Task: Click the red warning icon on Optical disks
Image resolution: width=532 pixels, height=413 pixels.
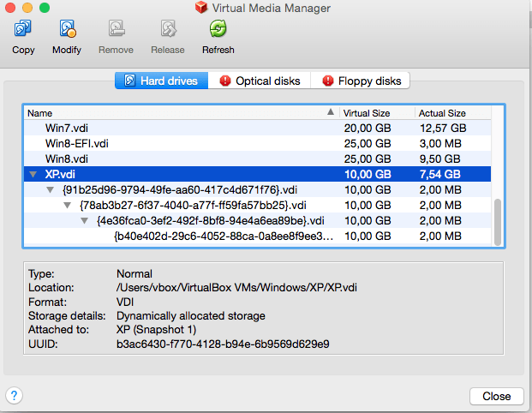Action: [225, 81]
